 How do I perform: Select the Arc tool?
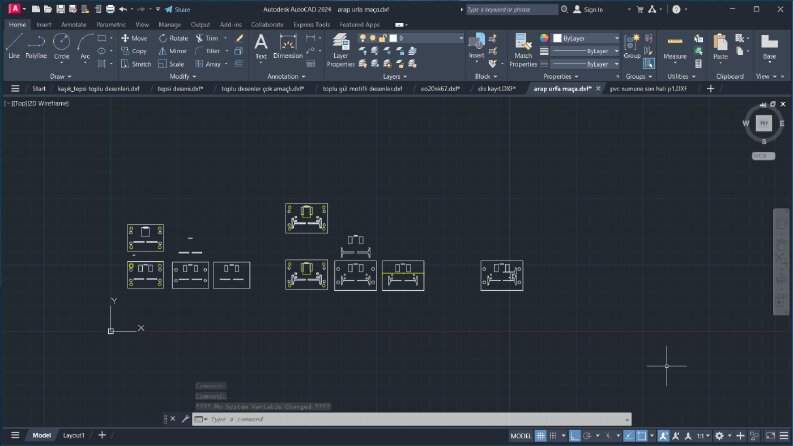85,47
